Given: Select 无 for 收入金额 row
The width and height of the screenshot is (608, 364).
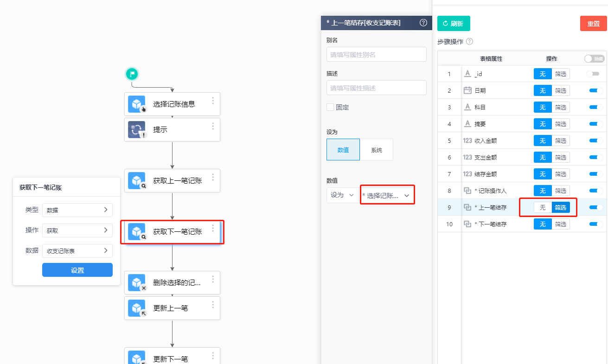Looking at the screenshot, I should click(543, 140).
